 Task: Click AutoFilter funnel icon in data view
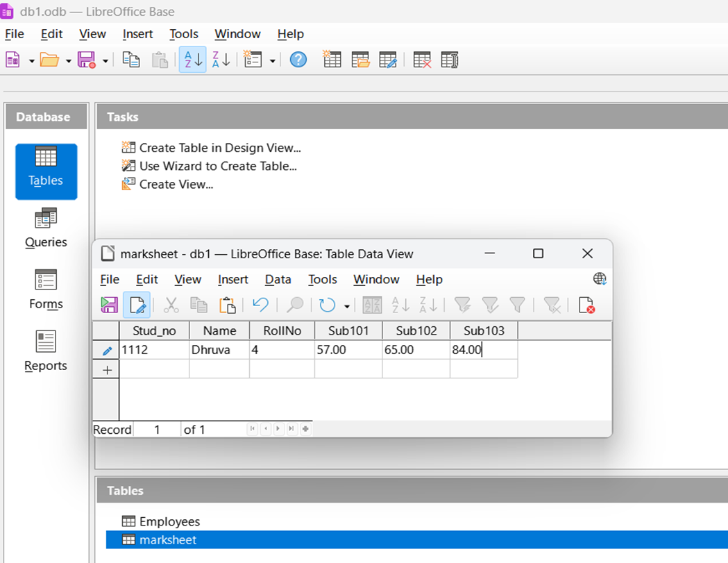462,305
